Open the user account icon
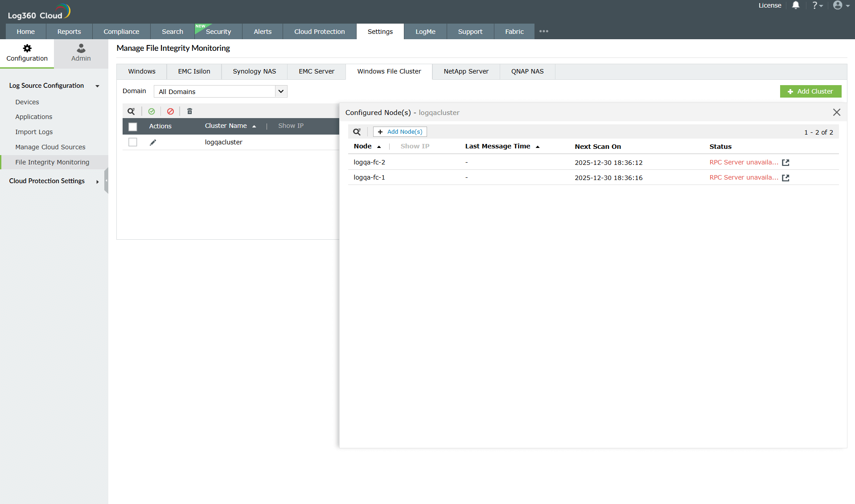855x504 pixels. [839, 5]
